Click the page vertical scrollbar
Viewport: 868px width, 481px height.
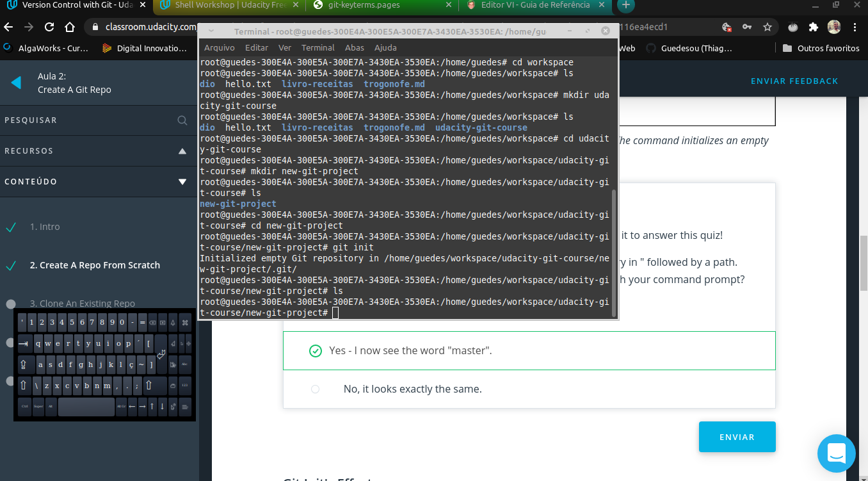[x=864, y=263]
